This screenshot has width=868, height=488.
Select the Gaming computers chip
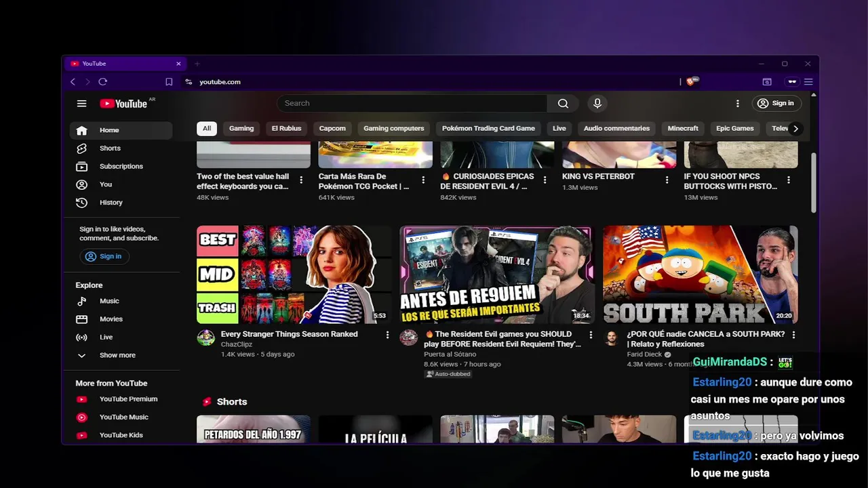393,128
